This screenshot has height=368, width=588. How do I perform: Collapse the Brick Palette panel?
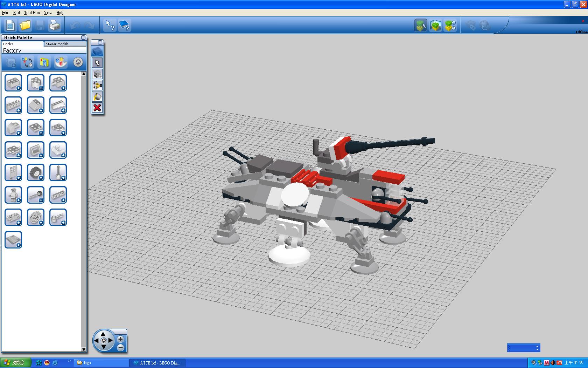tap(83, 38)
